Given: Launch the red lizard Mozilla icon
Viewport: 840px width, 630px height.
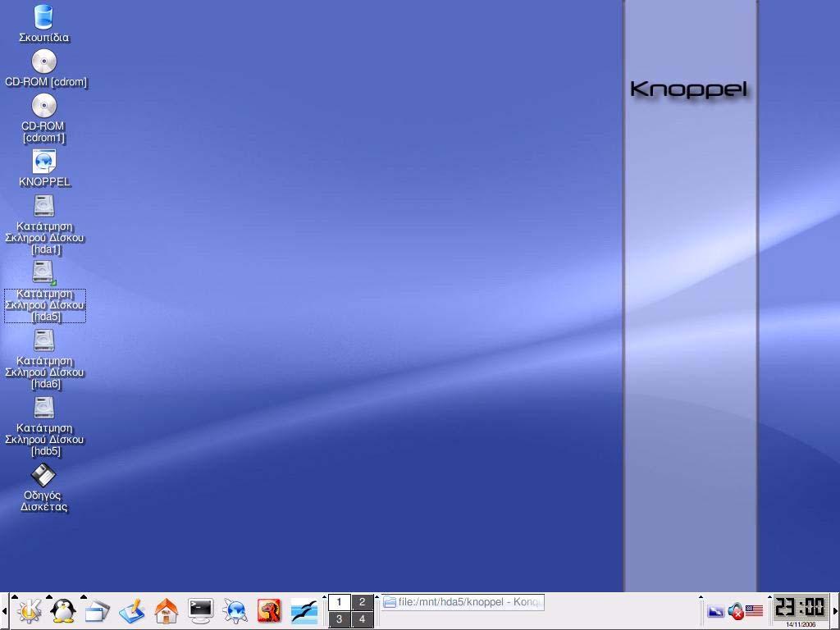Looking at the screenshot, I should [269, 611].
